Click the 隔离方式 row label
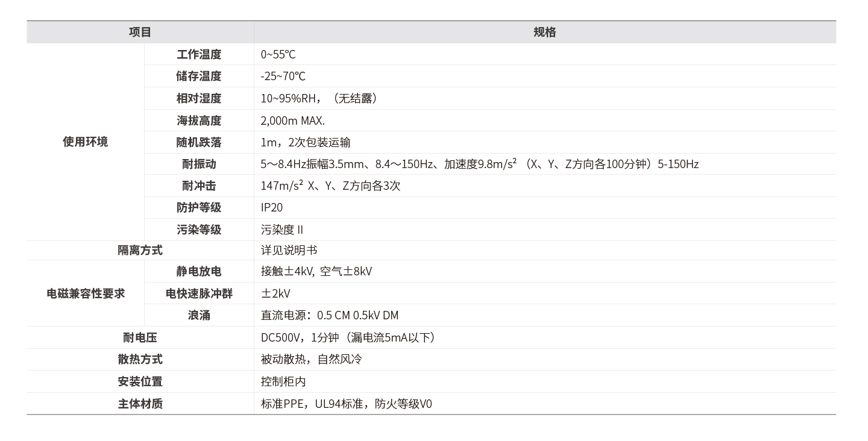 [x=140, y=249]
